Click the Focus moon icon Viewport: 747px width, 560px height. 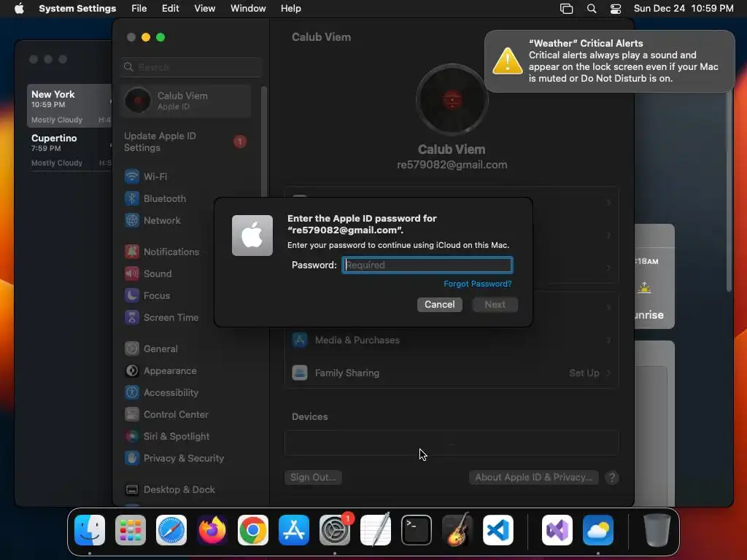click(x=132, y=295)
